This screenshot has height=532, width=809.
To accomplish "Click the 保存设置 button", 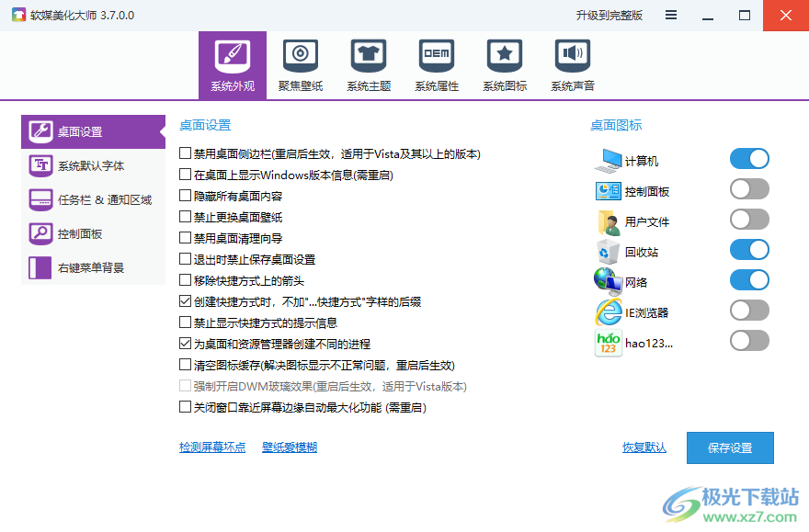I will tap(730, 447).
